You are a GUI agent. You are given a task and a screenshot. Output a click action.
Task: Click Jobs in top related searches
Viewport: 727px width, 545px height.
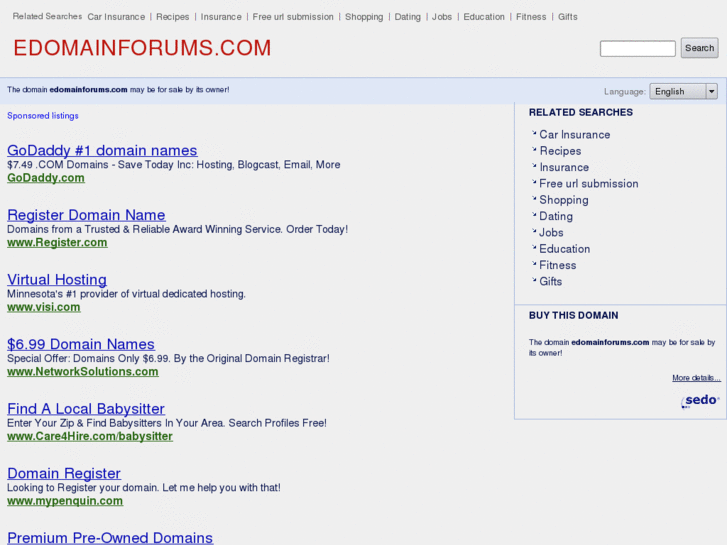pyautogui.click(x=442, y=17)
